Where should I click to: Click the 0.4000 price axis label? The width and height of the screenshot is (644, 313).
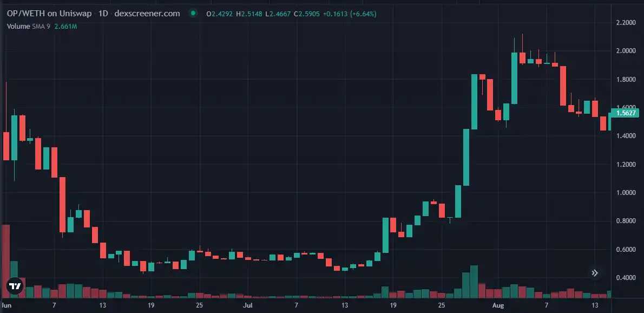tap(626, 278)
